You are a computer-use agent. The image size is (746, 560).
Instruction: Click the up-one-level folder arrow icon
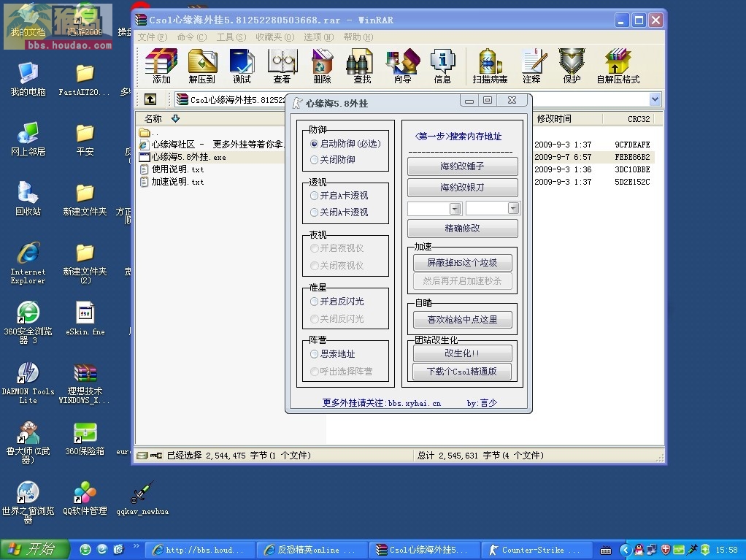point(150,99)
